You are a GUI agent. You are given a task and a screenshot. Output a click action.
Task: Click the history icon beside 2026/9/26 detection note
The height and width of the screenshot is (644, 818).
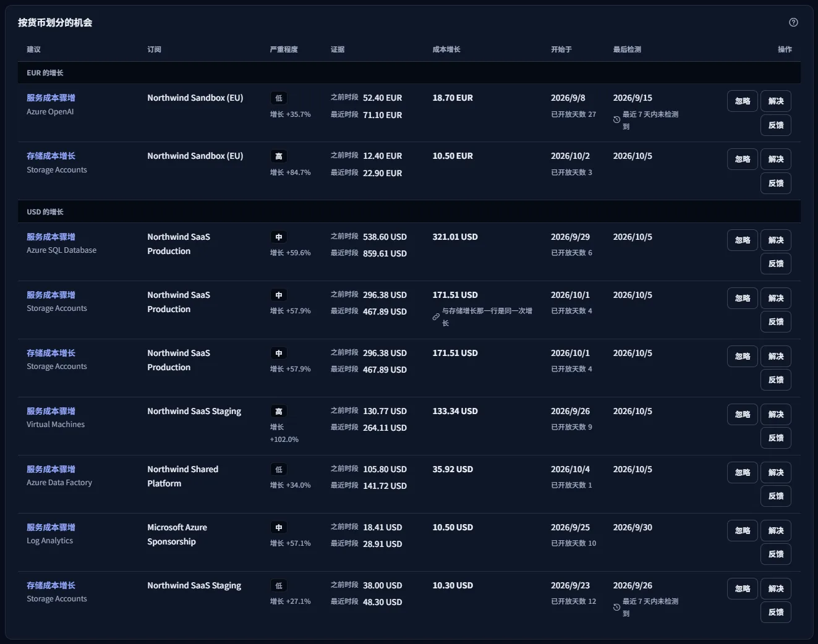coord(616,607)
